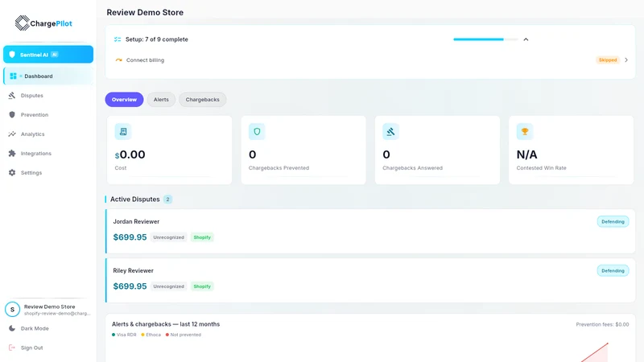Open Integrations from the sidebar

(x=48, y=153)
